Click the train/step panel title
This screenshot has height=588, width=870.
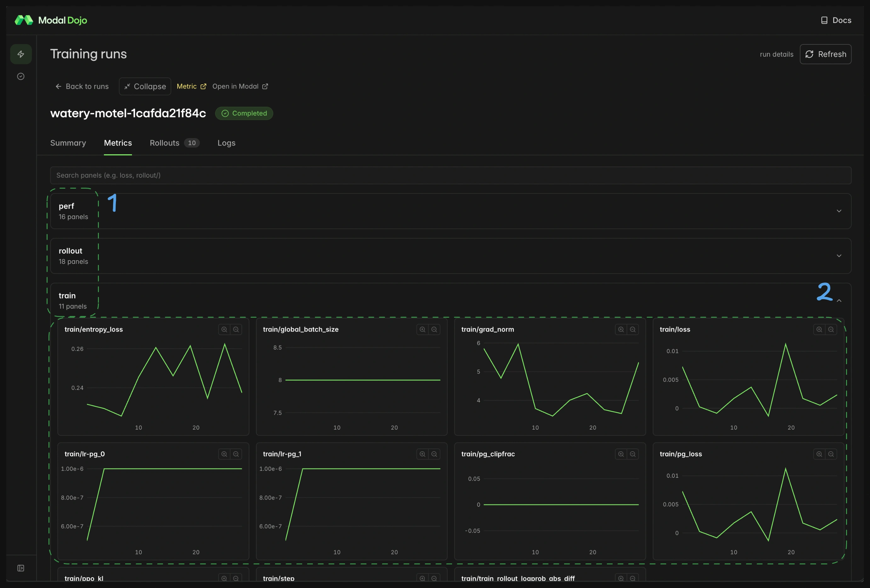[x=279, y=578]
